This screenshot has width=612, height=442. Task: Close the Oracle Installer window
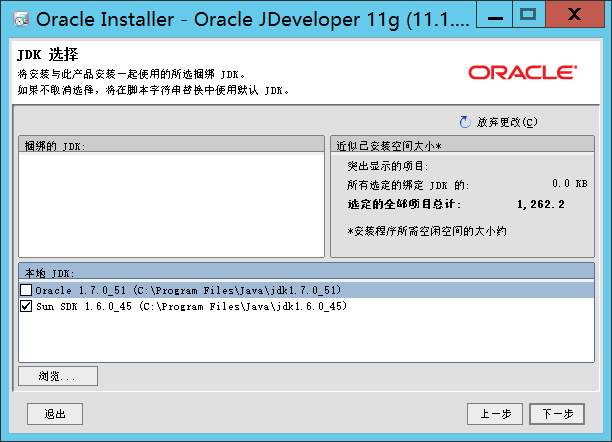coord(575,14)
